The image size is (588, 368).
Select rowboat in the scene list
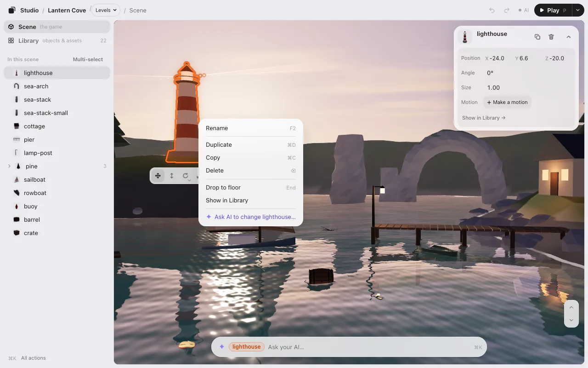tap(57, 193)
